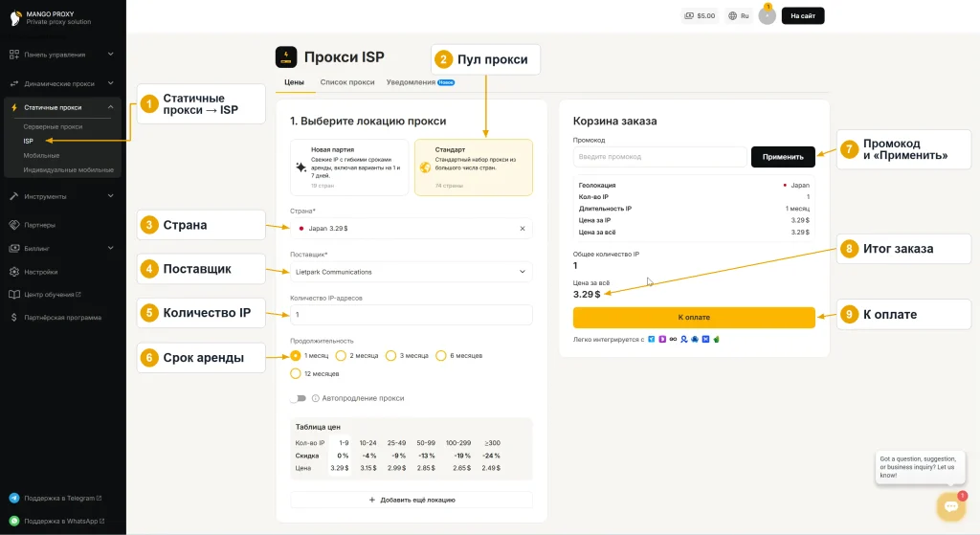Screen dimensions: 980x535
Task: Focus the Введите промокод input field
Action: tap(659, 157)
